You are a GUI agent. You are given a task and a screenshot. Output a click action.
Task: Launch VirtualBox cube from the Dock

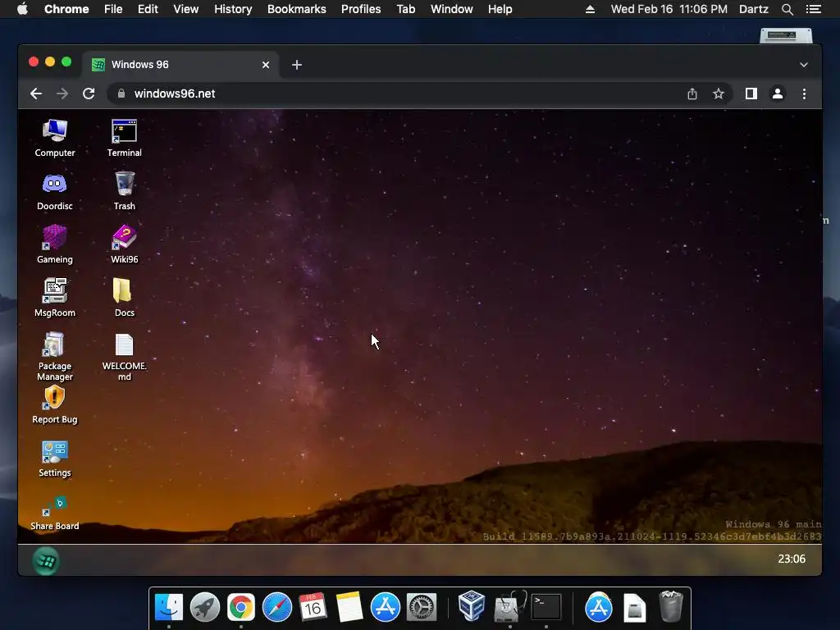point(472,606)
